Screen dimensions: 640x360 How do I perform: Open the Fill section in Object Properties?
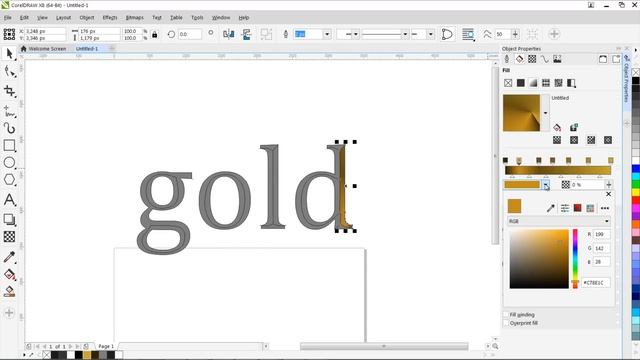point(519,59)
